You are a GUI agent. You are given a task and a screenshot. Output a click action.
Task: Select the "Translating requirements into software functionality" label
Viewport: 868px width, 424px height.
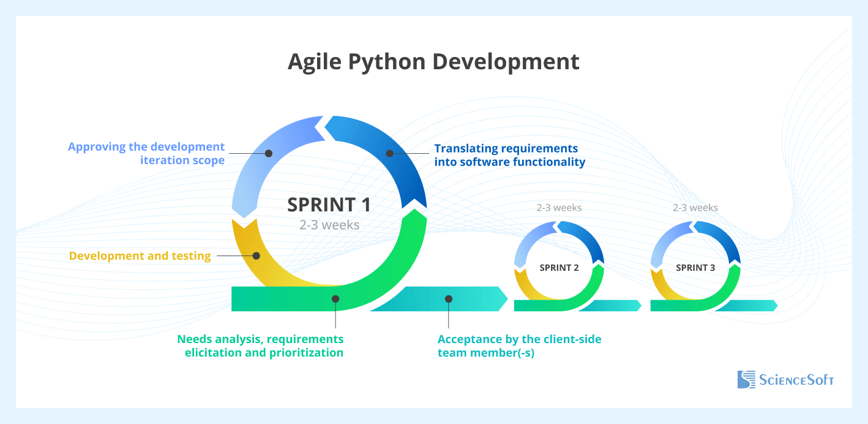point(509,156)
